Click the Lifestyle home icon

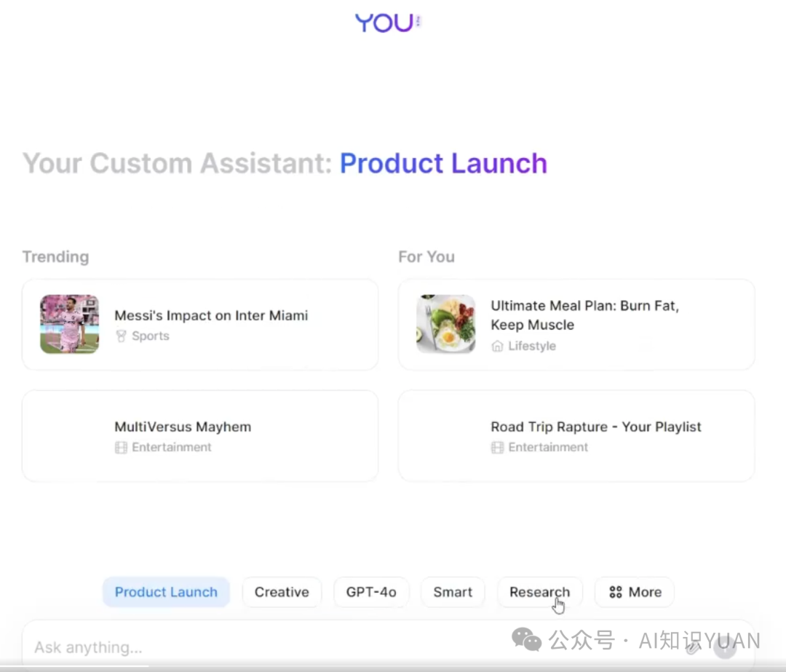pos(498,347)
